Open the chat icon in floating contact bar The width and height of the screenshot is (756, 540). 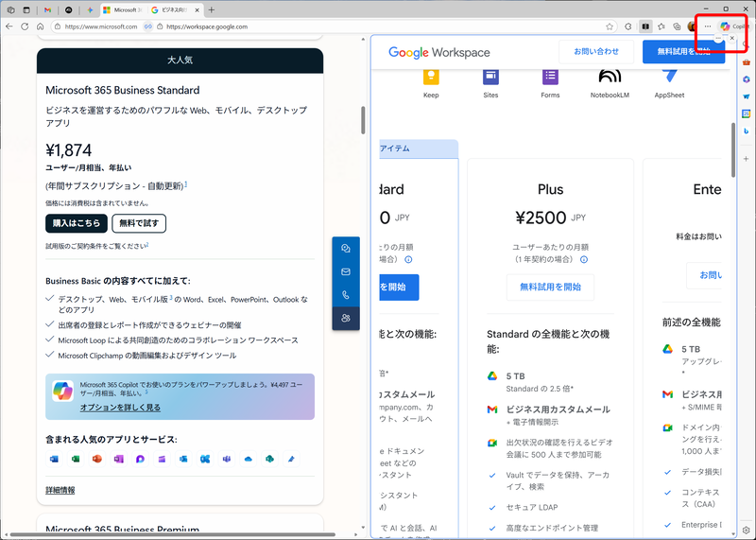click(346, 249)
